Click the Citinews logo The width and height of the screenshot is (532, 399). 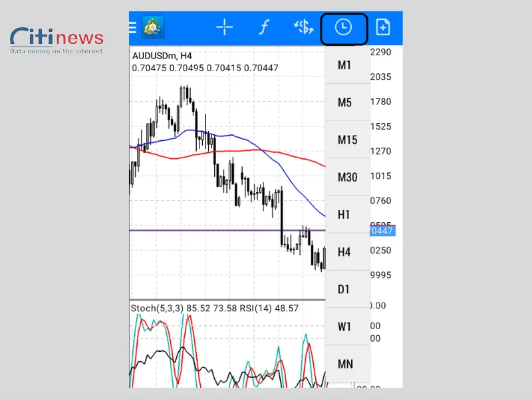click(57, 41)
